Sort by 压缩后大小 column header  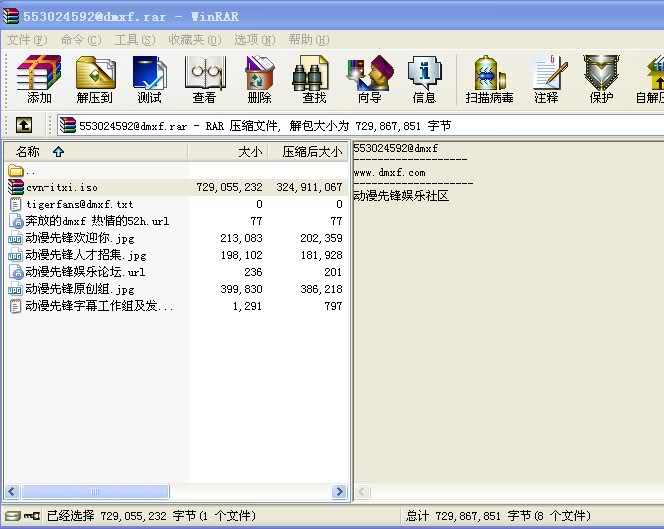point(308,152)
